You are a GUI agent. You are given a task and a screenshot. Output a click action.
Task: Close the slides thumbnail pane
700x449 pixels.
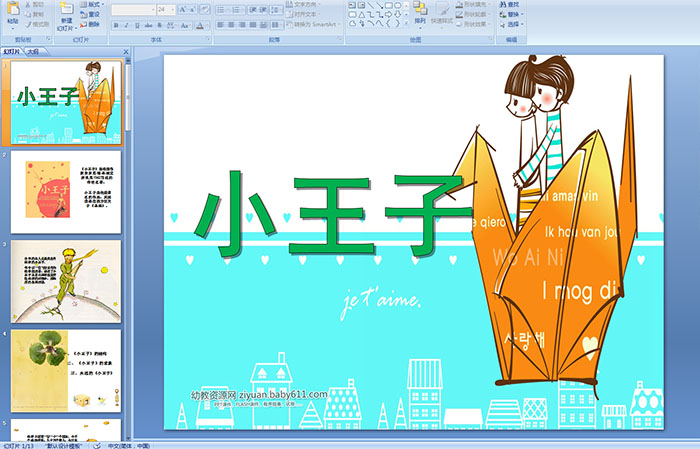pos(126,52)
